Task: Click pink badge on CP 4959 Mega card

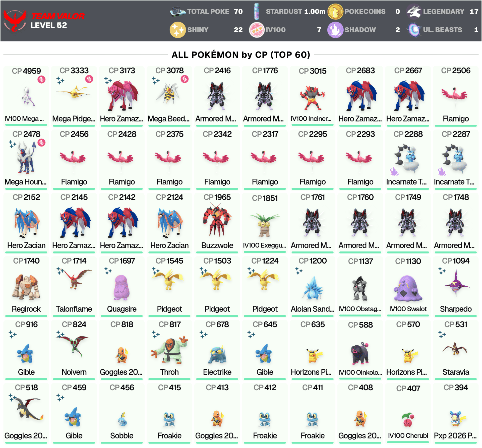Action: [x=41, y=80]
